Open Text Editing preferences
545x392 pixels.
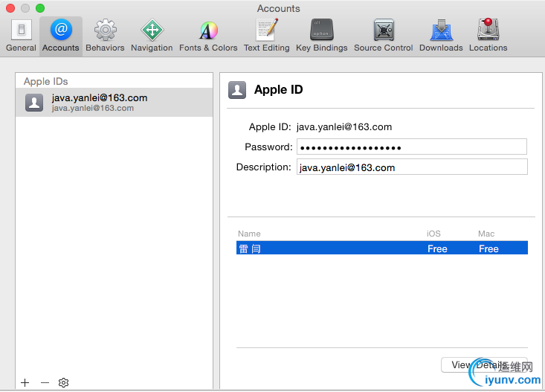point(267,36)
